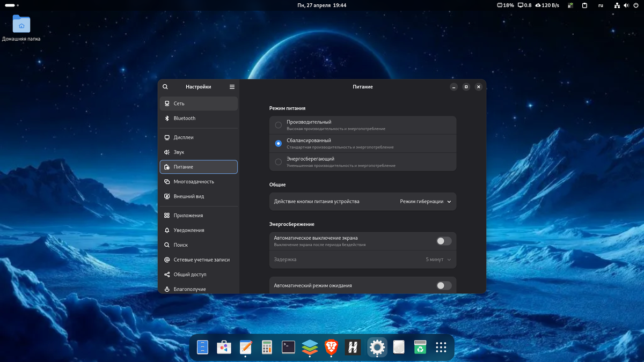Screen dimensions: 644x362
Task: Open the software store dock icon
Action: coord(224,348)
